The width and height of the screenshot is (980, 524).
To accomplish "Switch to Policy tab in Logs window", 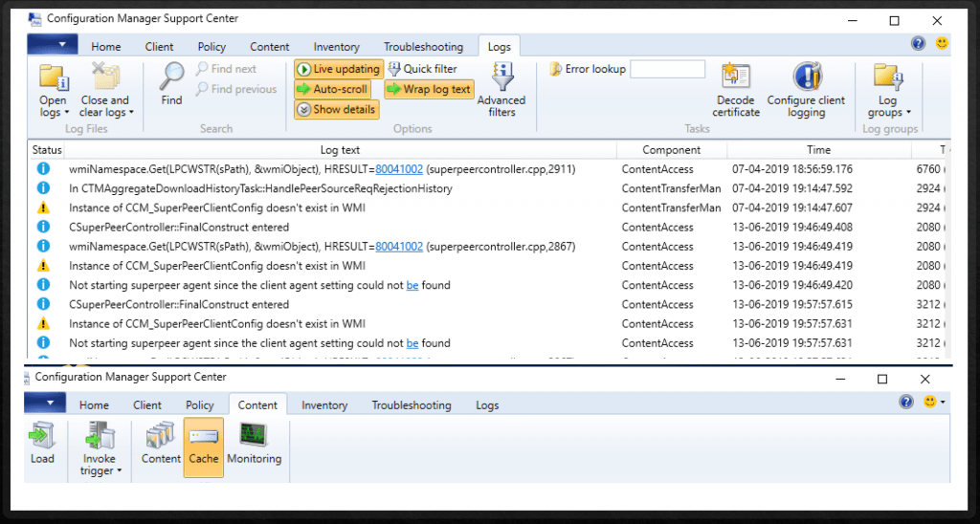I will pyautogui.click(x=212, y=47).
